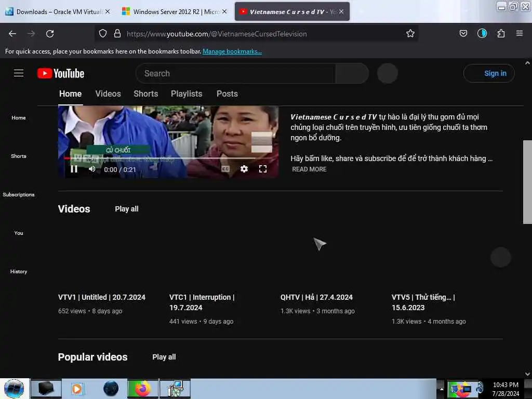The height and width of the screenshot is (399, 532).
Task: Open the Pocket save icon
Action: pos(463,33)
